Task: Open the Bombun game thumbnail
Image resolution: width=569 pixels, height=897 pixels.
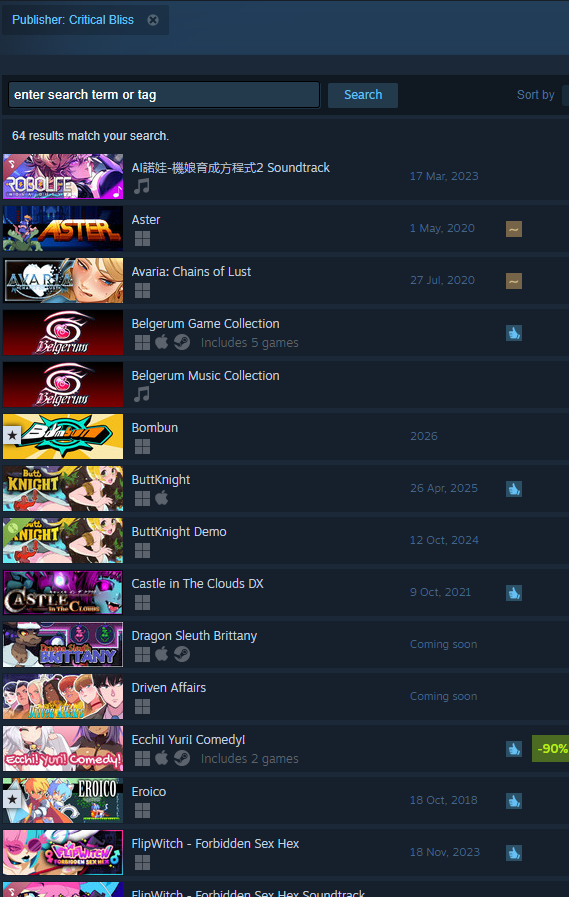Action: coord(63,436)
